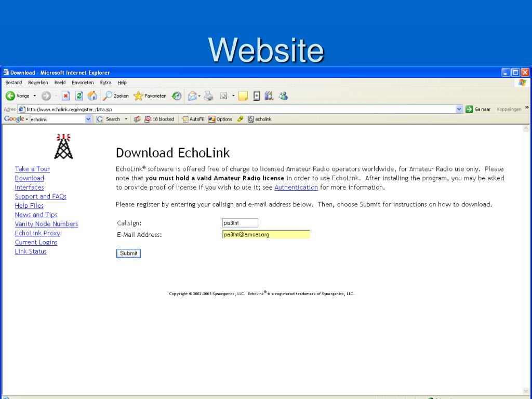Screen dimensions: 532x399
Task: Print the page with printer icon
Action: (x=209, y=96)
